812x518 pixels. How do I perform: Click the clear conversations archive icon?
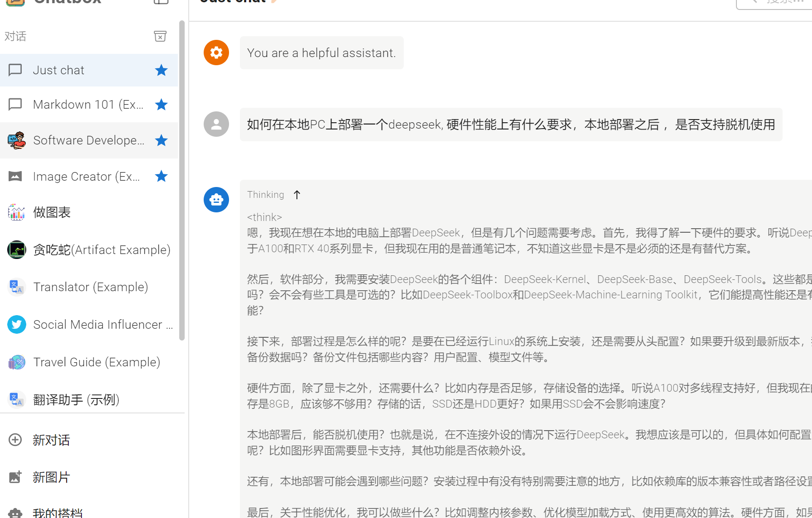point(160,36)
